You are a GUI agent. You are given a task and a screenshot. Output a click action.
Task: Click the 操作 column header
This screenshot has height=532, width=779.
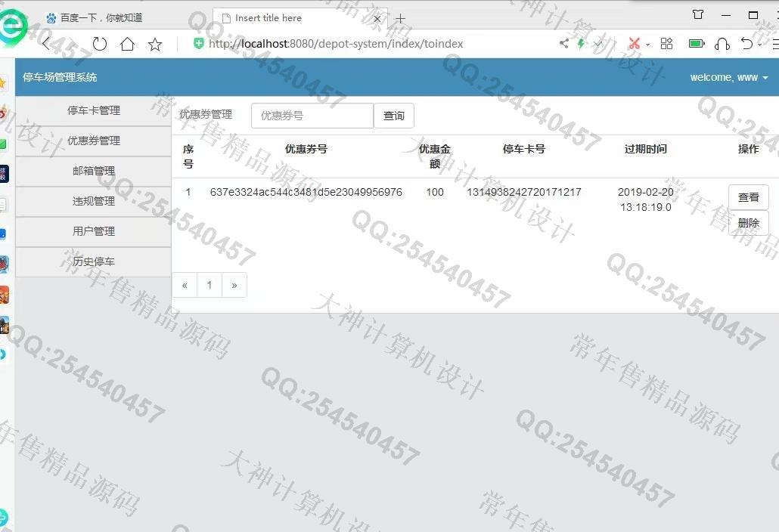click(748, 149)
